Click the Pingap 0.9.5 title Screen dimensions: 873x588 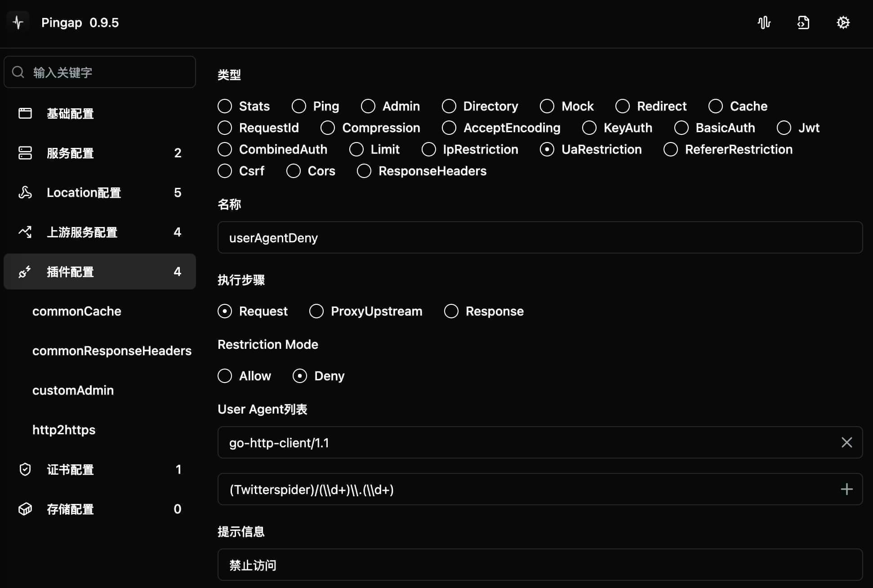point(80,22)
